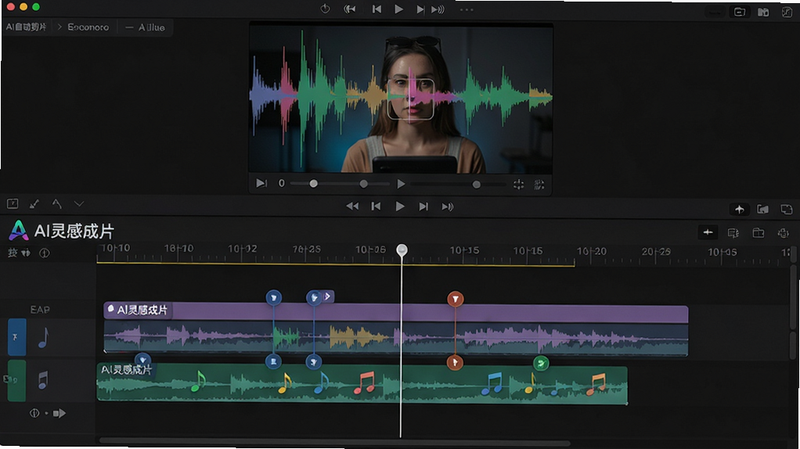Click the crop frame icon under preview
Screen dimensions: 800x449
(x=539, y=185)
